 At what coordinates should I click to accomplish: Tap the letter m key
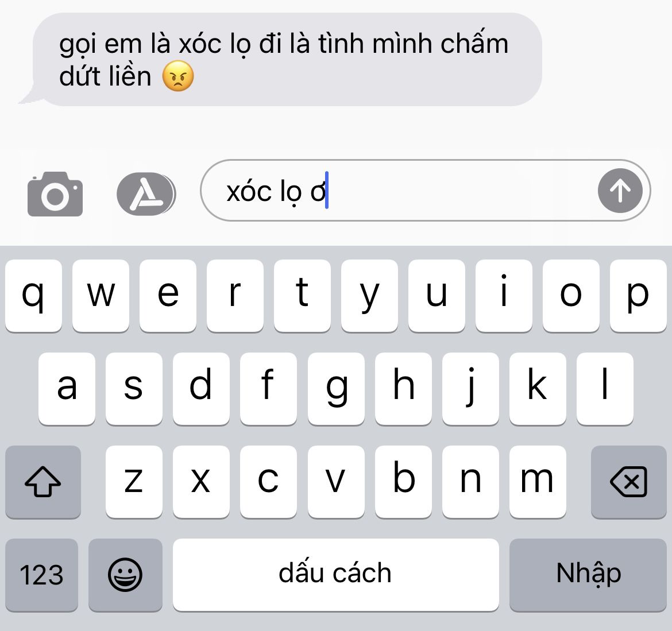tap(538, 482)
